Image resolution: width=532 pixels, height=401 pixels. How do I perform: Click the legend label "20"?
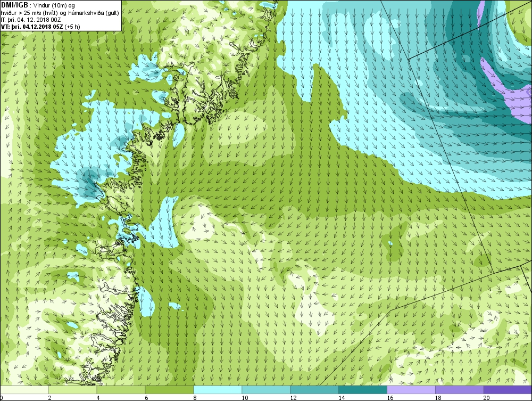[x=487, y=398]
